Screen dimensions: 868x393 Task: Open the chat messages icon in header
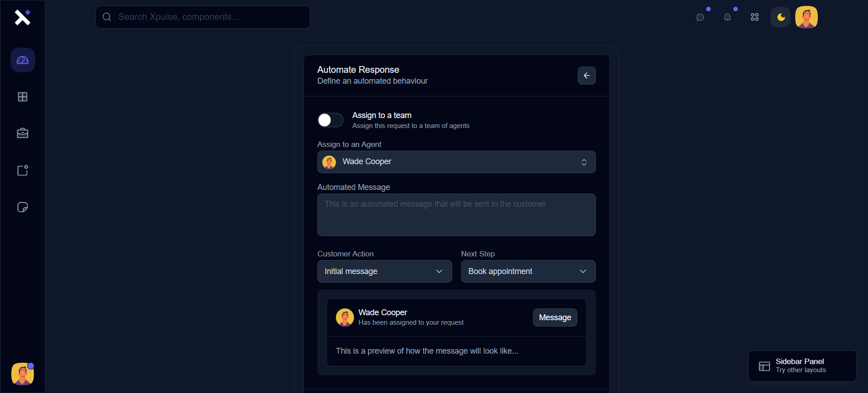click(x=700, y=17)
